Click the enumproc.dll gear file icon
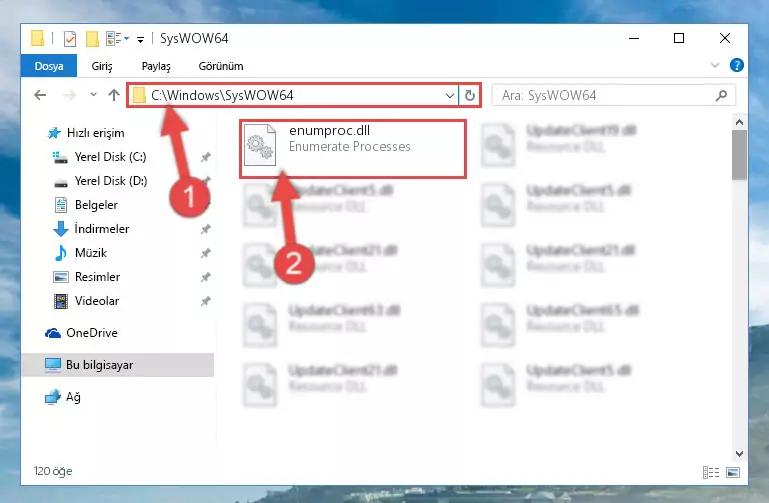The height and width of the screenshot is (503, 769). (260, 145)
